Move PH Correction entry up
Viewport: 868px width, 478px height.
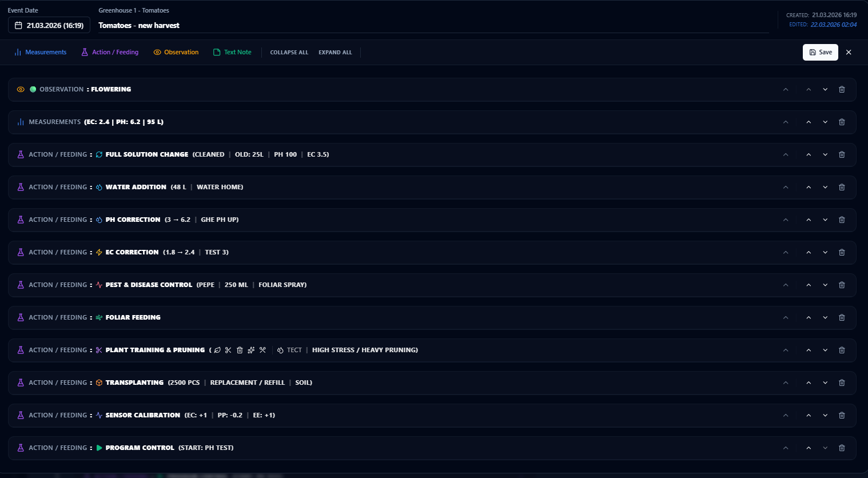click(x=809, y=220)
